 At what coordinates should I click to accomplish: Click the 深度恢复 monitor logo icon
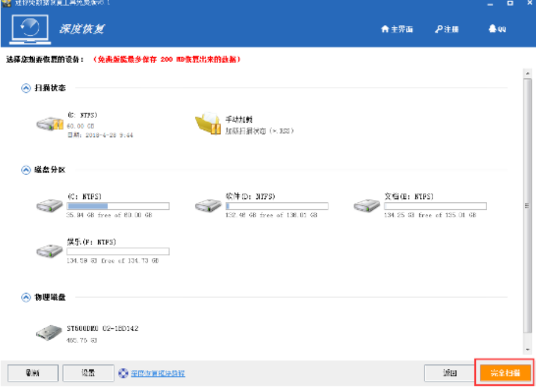30,28
